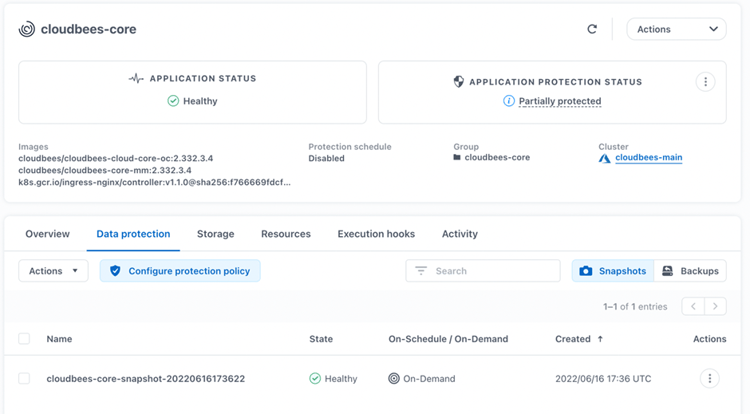Click the previous page arrow in pagination
Viewport: 750px width, 414px height.
pos(693,307)
